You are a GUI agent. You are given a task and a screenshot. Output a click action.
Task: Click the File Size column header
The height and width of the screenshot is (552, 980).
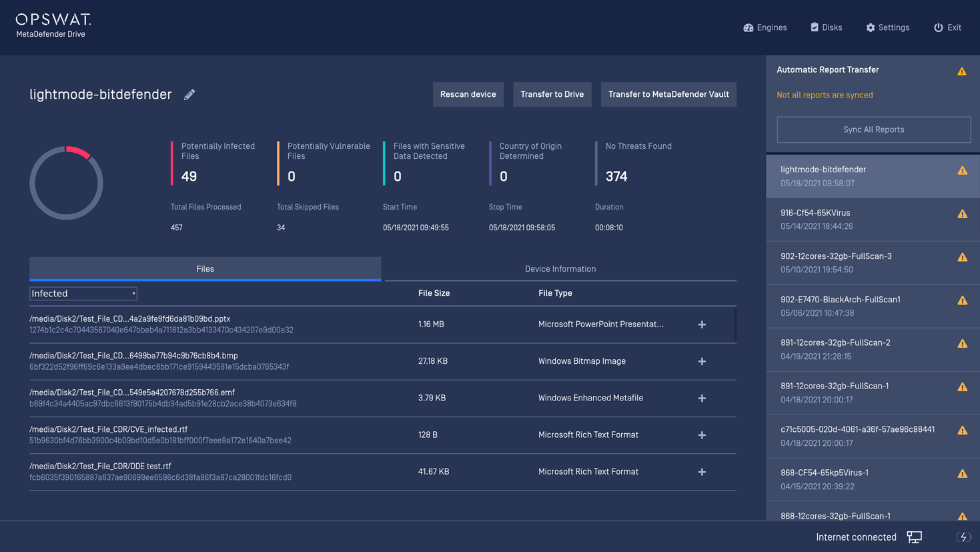pyautogui.click(x=434, y=293)
